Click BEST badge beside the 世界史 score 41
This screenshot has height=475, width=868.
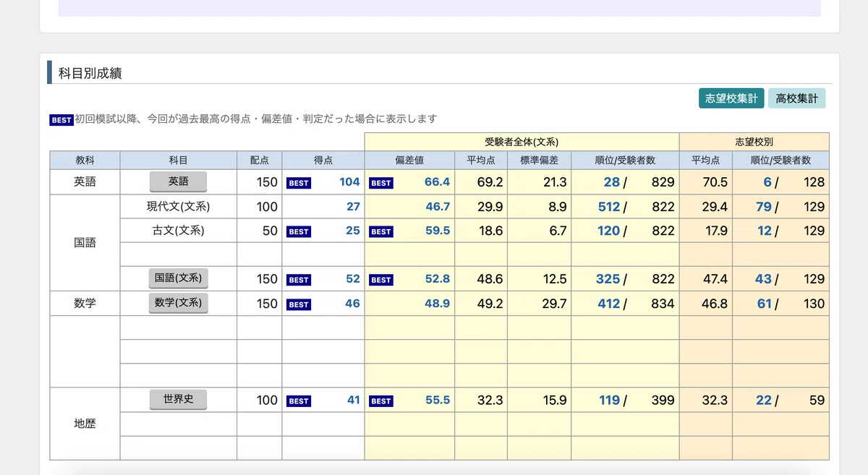tap(299, 401)
